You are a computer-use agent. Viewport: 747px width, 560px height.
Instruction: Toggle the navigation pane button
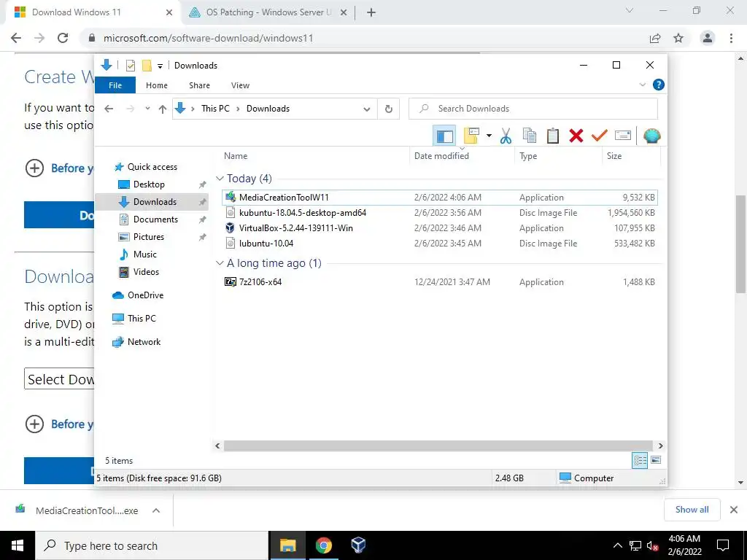(444, 136)
